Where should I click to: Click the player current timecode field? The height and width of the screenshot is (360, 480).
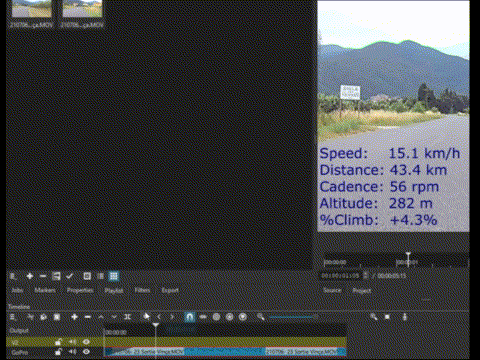pyautogui.click(x=341, y=276)
